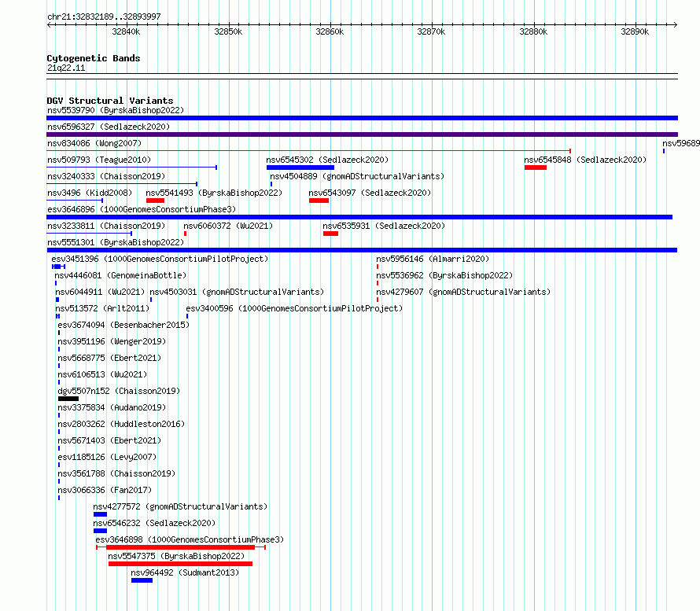
Task: Select nsv5541493 (ByrskaBishop2022) label
Action: (214, 193)
